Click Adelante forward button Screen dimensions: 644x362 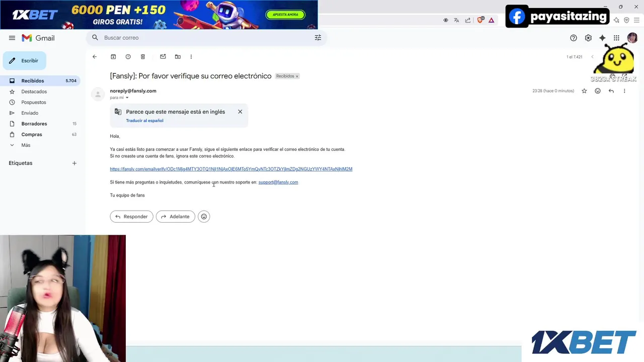[x=176, y=217]
